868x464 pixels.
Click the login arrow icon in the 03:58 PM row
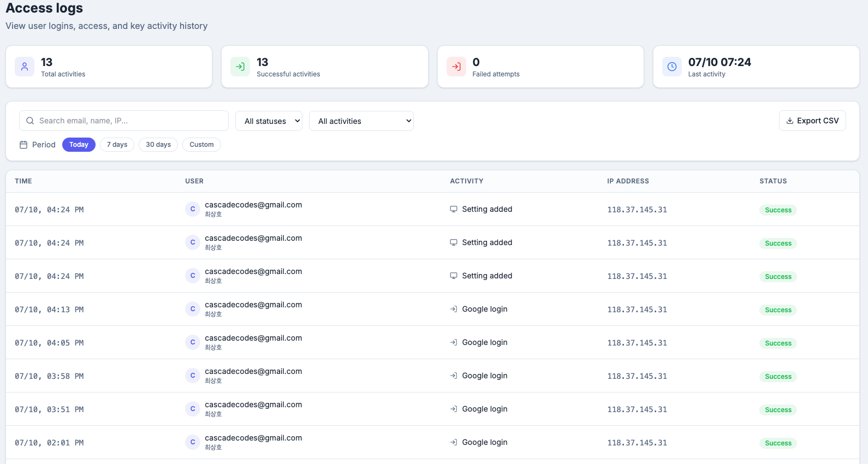(454, 376)
